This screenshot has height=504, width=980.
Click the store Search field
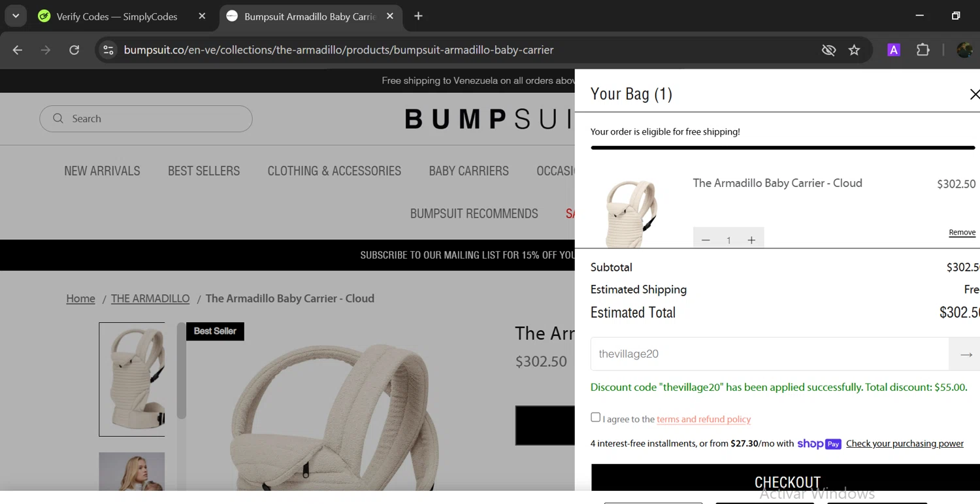pos(146,118)
